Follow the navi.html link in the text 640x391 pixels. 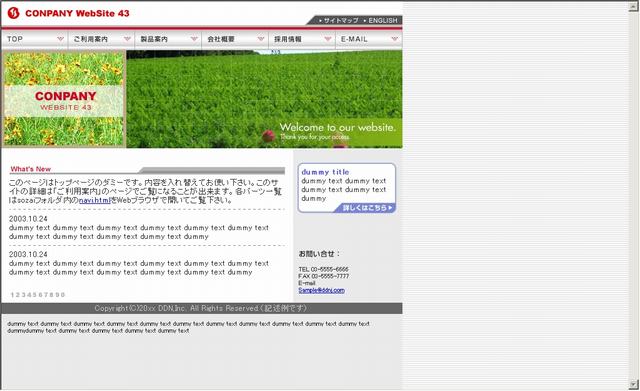point(95,200)
